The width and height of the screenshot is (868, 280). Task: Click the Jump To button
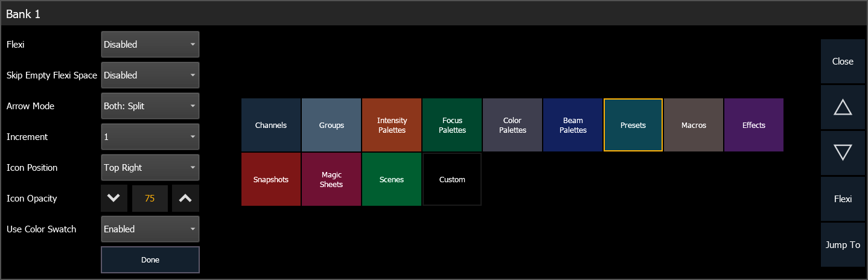(842, 245)
